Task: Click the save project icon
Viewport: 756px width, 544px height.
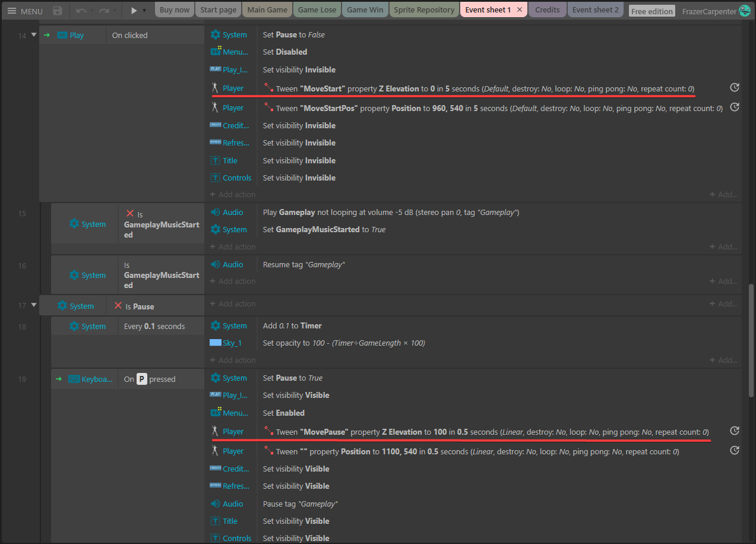Action: point(58,11)
